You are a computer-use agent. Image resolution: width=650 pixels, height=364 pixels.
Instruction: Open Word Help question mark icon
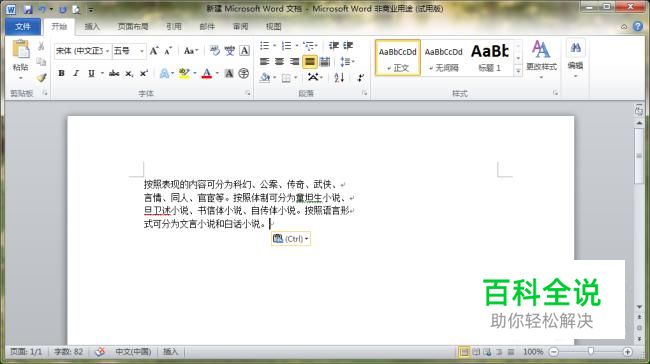click(638, 27)
